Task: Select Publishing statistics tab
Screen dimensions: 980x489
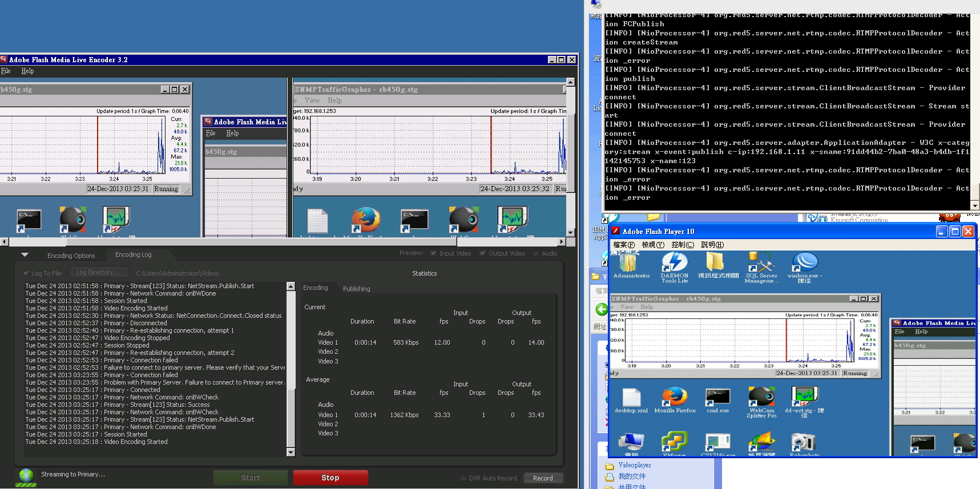Action: 357,289
